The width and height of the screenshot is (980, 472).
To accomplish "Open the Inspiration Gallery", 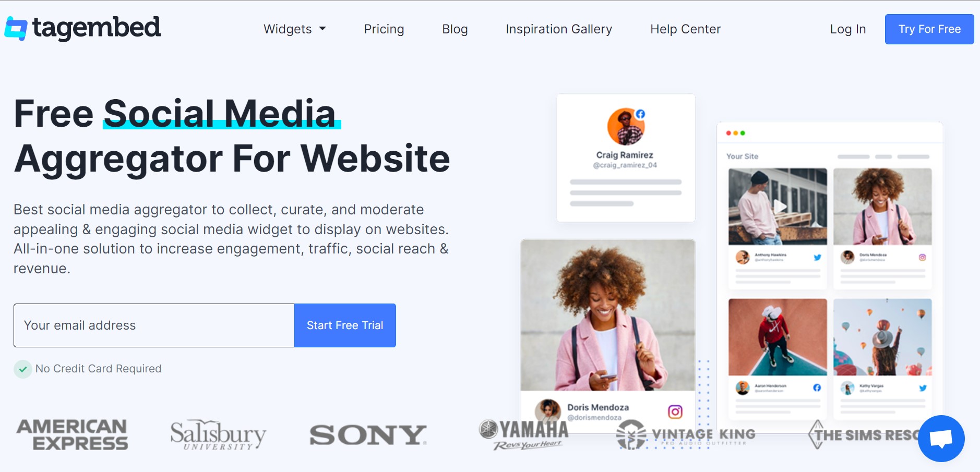I will (x=559, y=29).
